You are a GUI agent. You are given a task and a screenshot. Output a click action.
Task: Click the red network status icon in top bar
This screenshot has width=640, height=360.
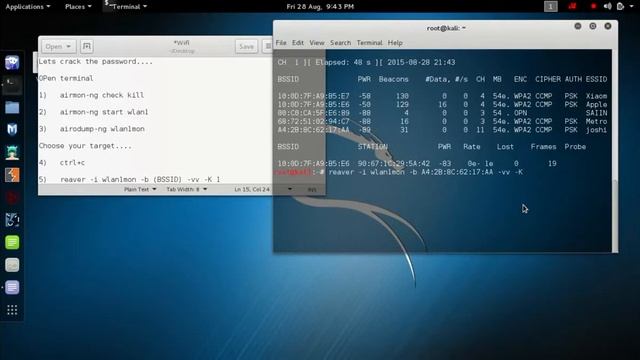(572, 6)
